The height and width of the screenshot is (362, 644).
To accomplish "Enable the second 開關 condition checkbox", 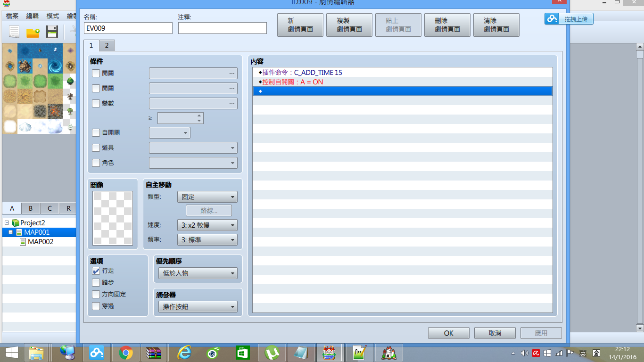I will tap(96, 89).
